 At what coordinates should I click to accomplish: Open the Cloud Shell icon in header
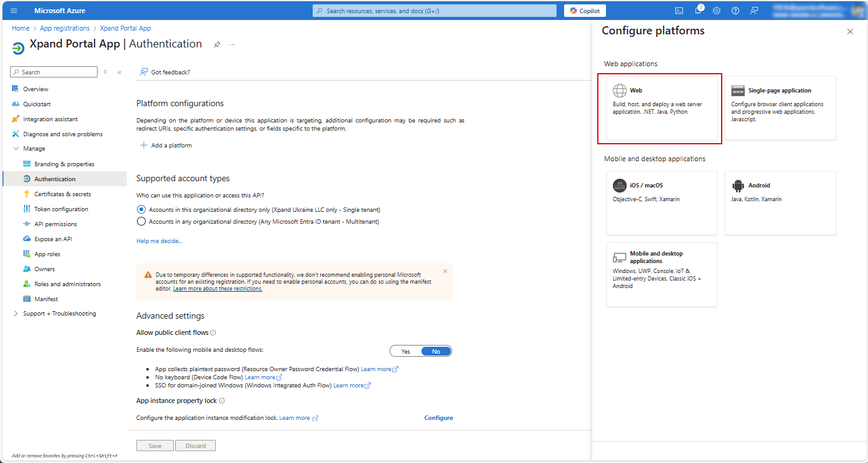click(679, 11)
